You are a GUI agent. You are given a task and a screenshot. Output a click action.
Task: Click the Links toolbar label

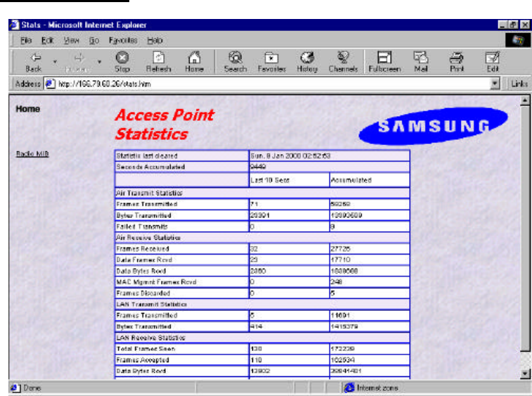pyautogui.click(x=519, y=84)
